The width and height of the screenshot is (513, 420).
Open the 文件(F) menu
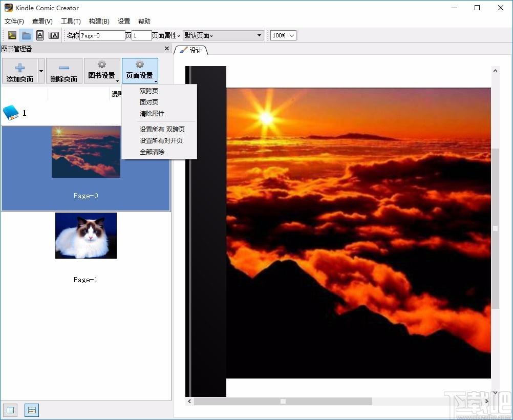click(x=14, y=22)
